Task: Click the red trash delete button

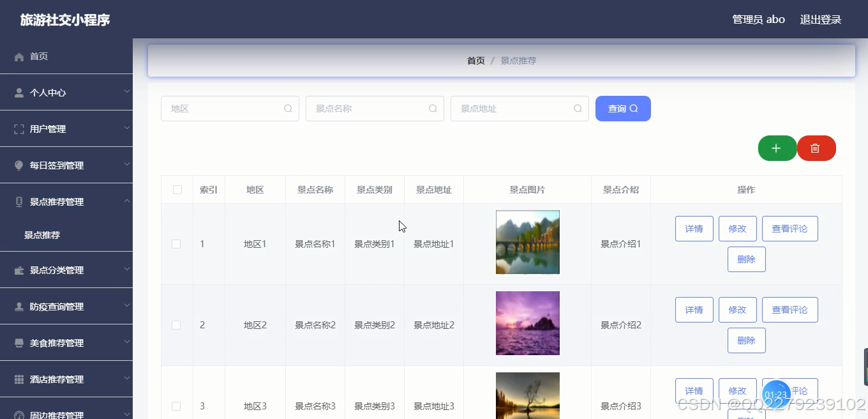Action: coord(816,148)
